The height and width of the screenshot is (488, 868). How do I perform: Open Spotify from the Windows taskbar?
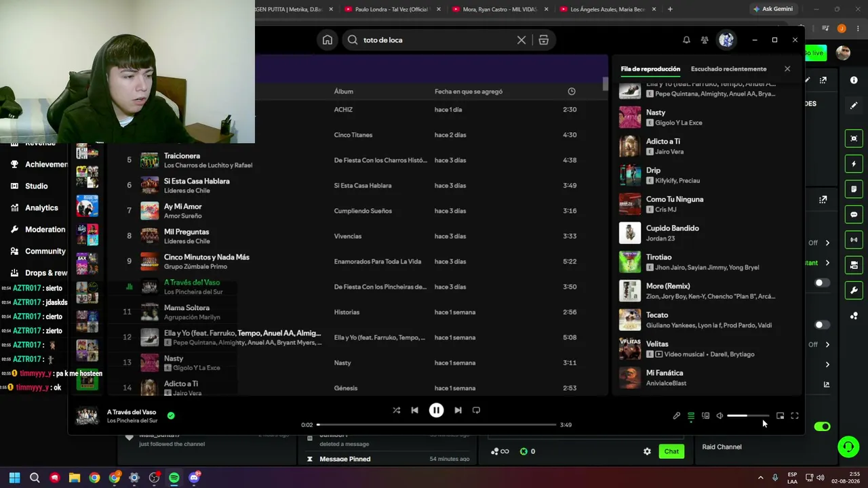(174, 478)
